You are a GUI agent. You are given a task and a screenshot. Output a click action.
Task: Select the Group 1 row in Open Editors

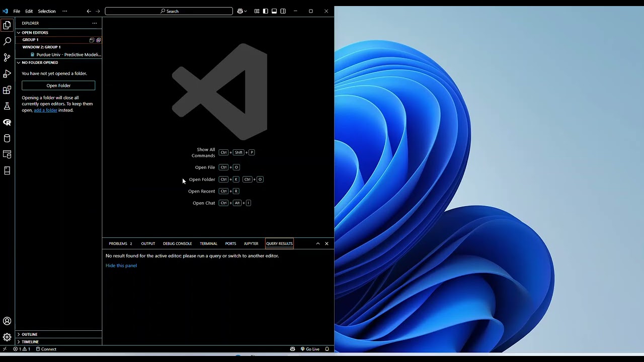[x=58, y=40]
